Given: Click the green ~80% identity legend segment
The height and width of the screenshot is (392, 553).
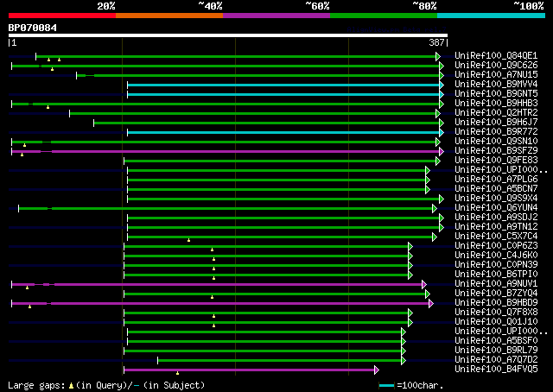Looking at the screenshot, I should click(384, 16).
